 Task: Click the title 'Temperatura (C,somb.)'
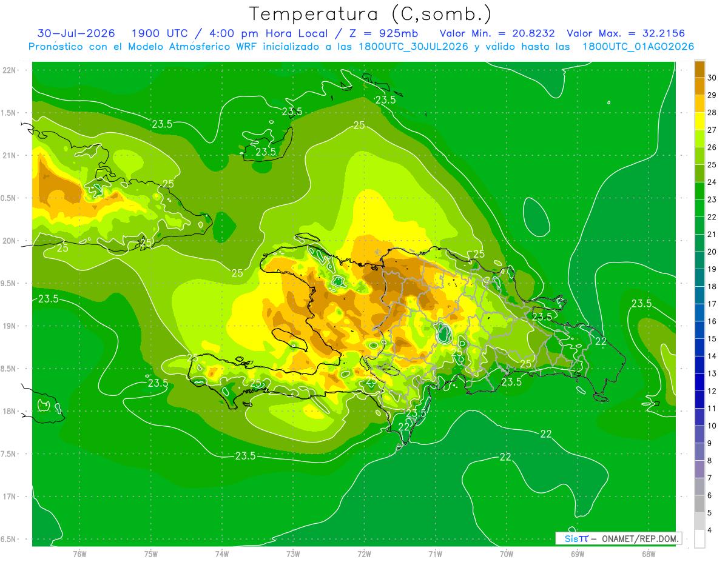(x=370, y=14)
